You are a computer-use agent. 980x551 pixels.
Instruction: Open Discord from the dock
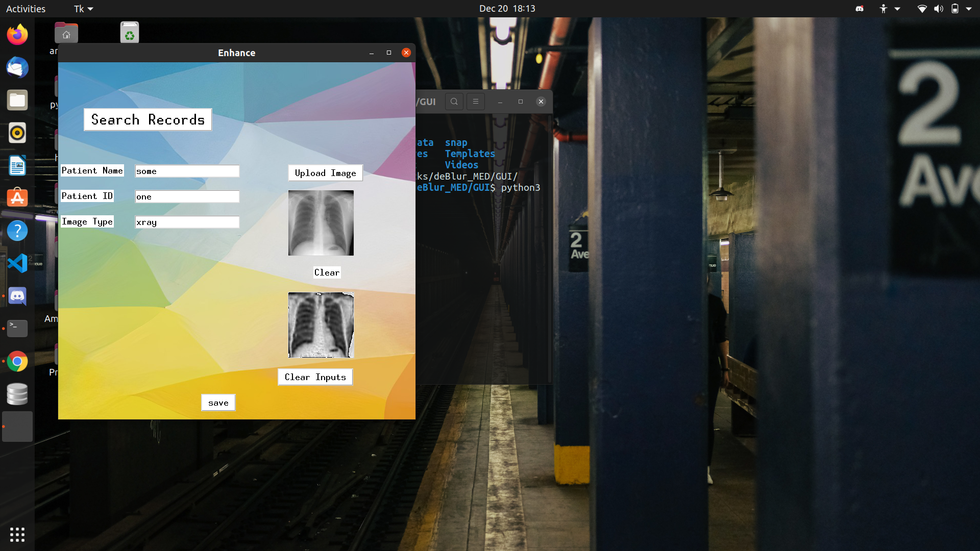pos(17,296)
